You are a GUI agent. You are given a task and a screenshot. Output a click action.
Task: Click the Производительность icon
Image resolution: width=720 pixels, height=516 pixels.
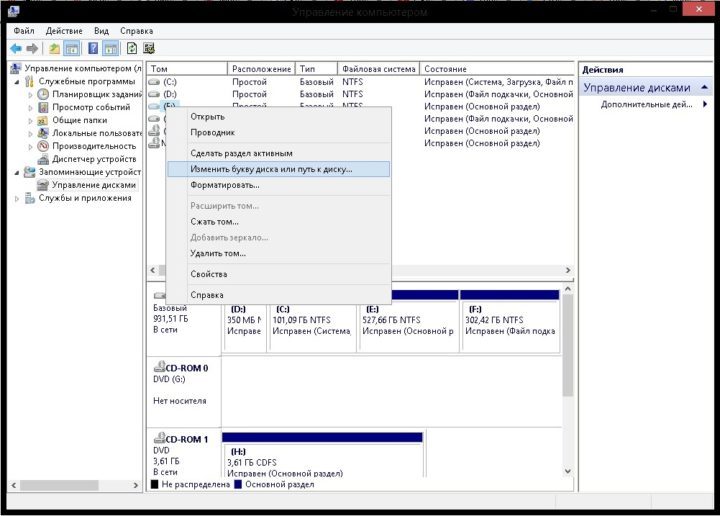pos(43,146)
